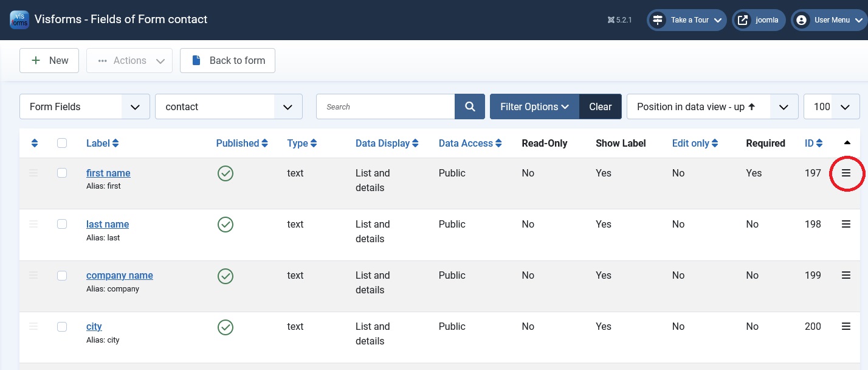Tick the select-all checkbox in the header

62,143
